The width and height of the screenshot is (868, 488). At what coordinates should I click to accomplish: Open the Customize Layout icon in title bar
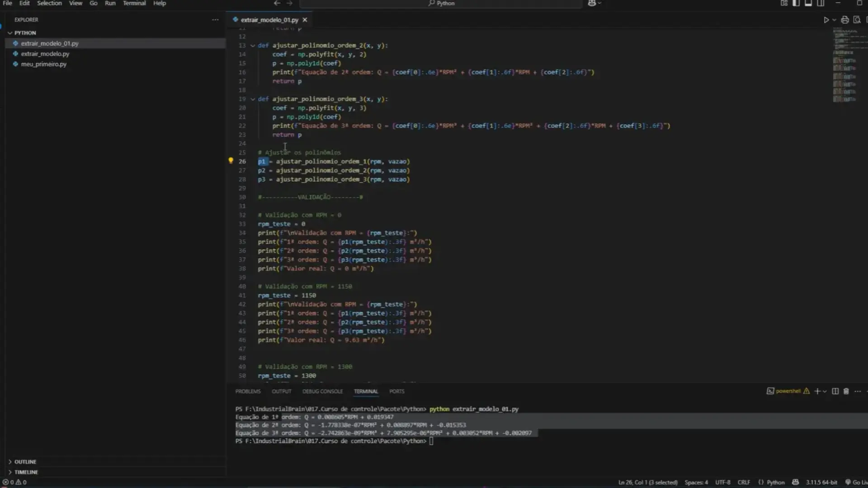tap(783, 3)
